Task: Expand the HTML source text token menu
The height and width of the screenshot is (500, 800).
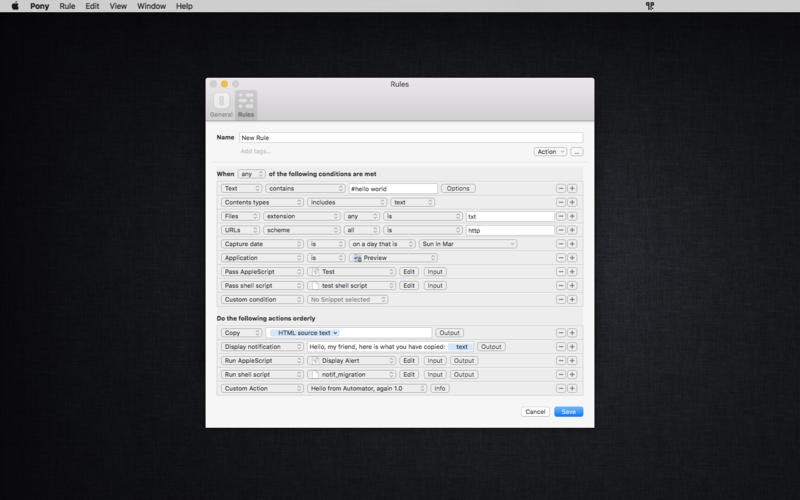Action: point(308,332)
